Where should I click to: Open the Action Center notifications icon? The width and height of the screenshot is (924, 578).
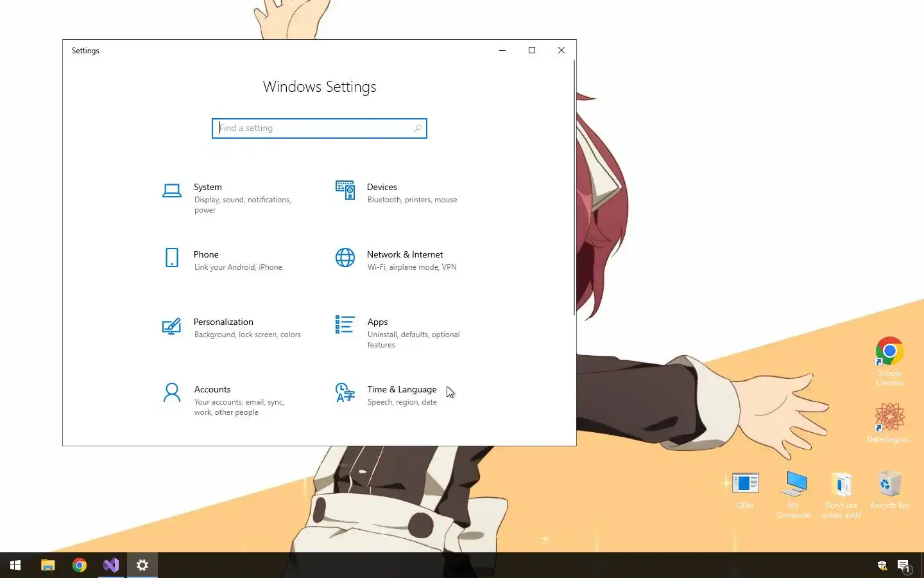(x=904, y=566)
